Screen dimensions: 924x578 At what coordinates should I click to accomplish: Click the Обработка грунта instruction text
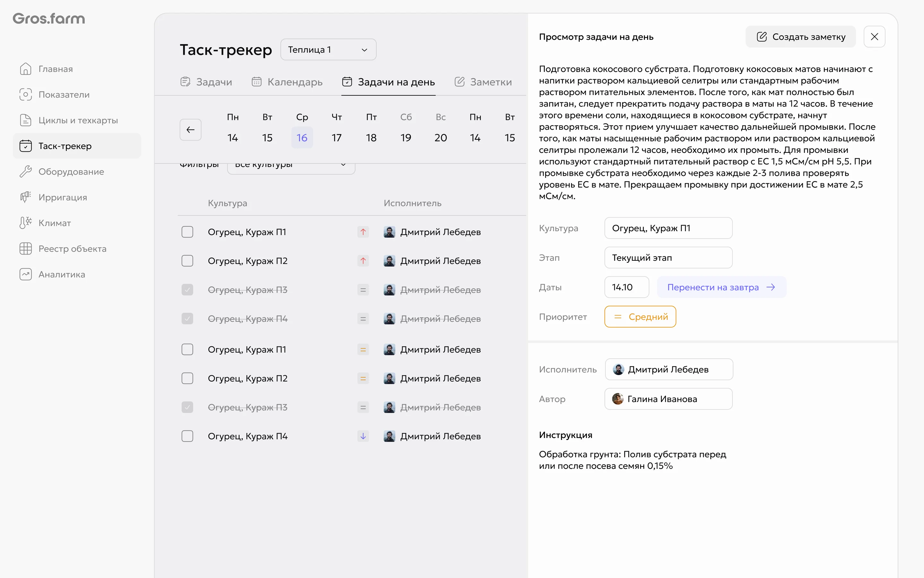click(x=633, y=460)
